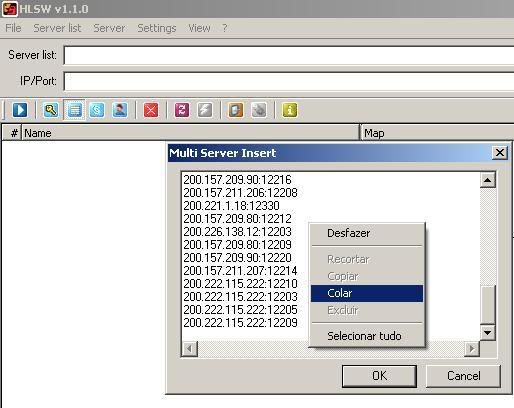This screenshot has height=408, width=514.
Task: Open the Settings menu
Action: [157, 28]
